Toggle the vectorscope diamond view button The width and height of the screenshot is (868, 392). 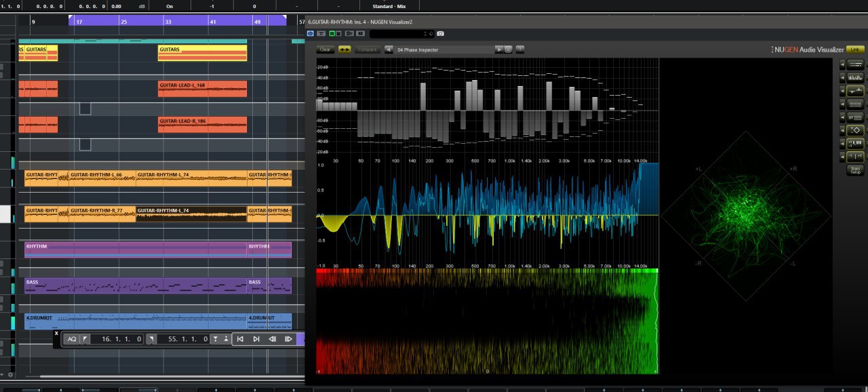click(855, 130)
